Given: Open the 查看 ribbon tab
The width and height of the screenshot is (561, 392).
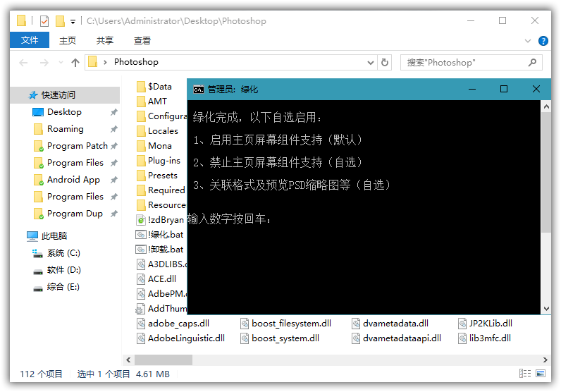Looking at the screenshot, I should point(142,40).
